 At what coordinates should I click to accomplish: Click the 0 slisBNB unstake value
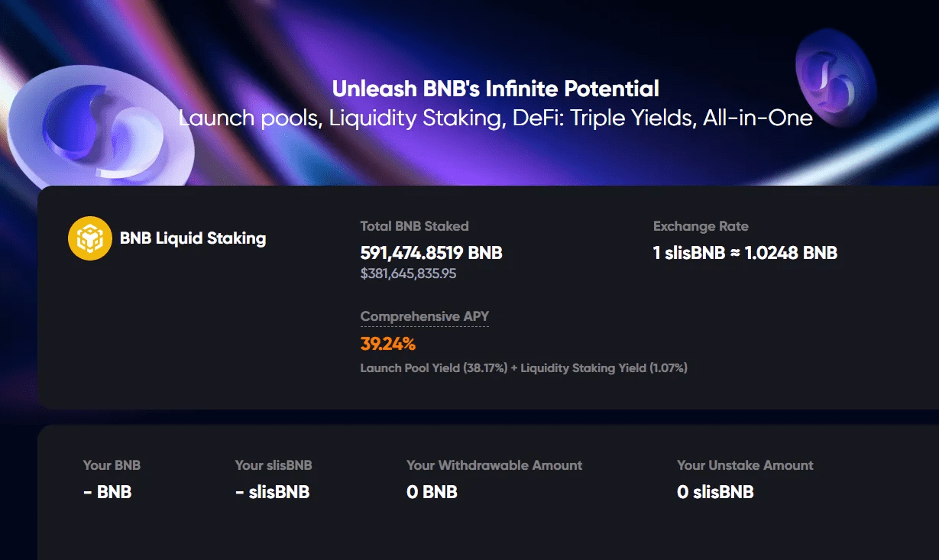pos(715,492)
